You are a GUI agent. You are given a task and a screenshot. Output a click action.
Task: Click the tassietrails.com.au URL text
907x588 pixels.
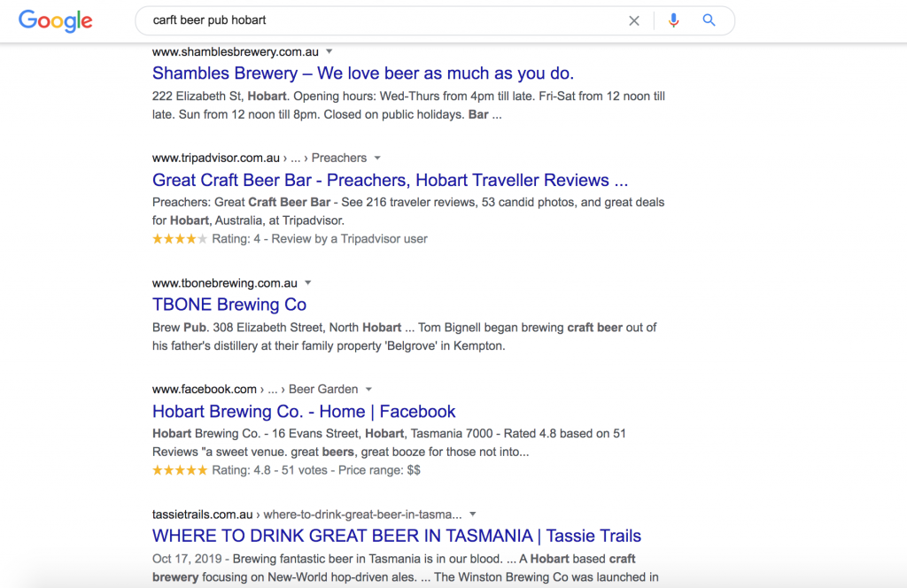pos(203,514)
